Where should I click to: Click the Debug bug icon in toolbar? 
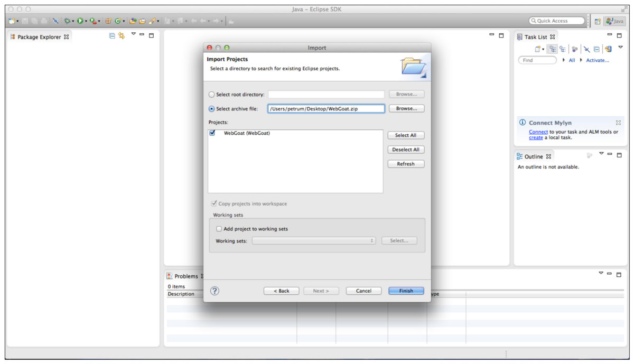click(x=67, y=21)
